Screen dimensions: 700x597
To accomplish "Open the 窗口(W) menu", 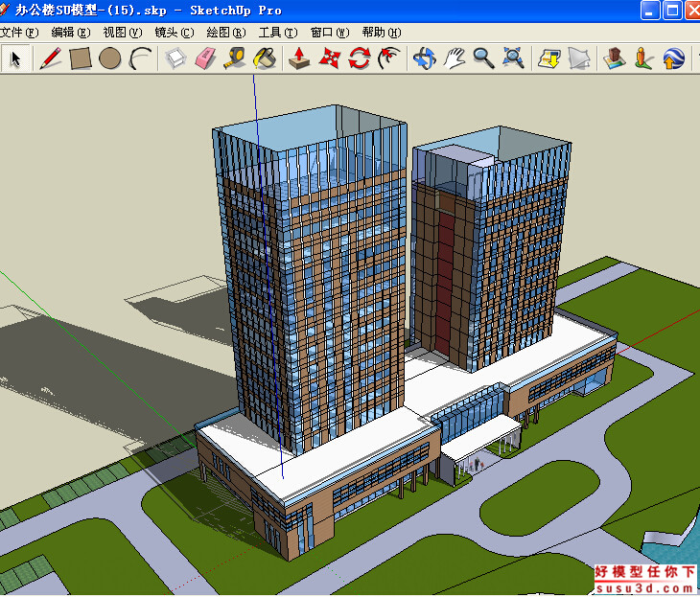I will click(330, 33).
